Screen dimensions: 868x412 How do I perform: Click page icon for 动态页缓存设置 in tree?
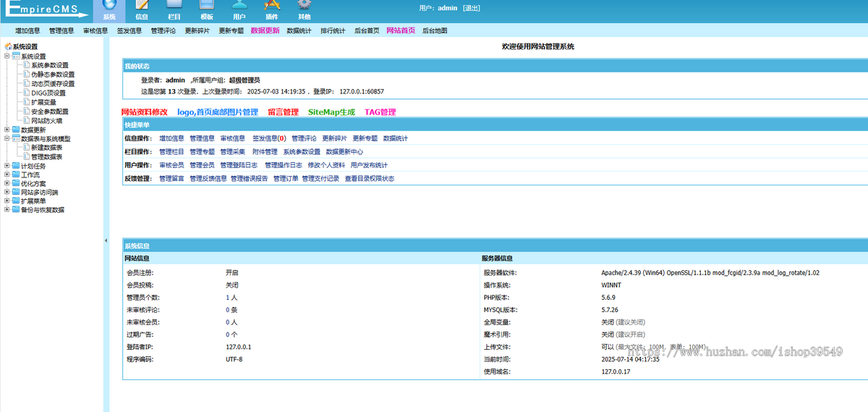[x=26, y=84]
